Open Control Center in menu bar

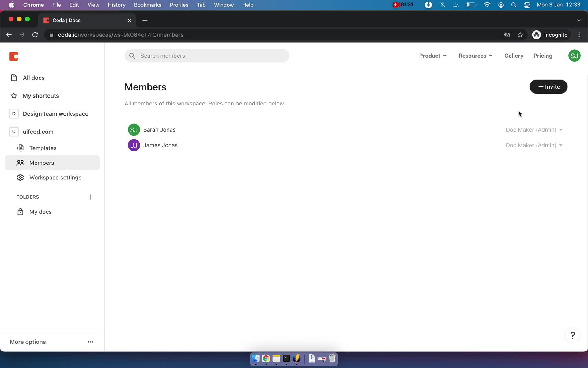pos(527,5)
